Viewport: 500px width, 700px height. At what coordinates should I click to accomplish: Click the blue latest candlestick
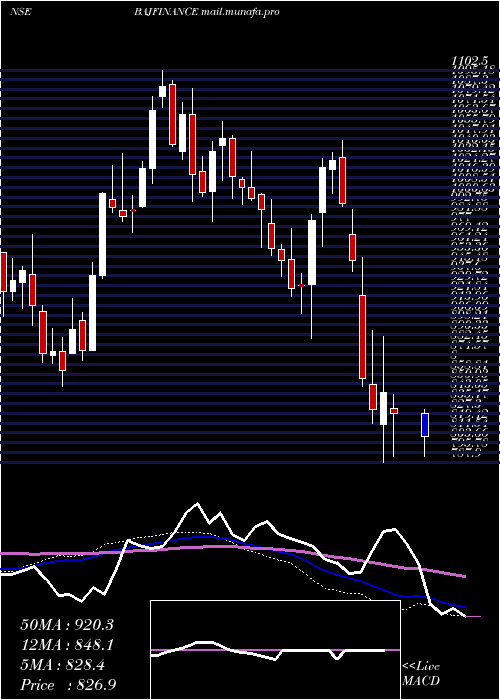click(x=425, y=425)
